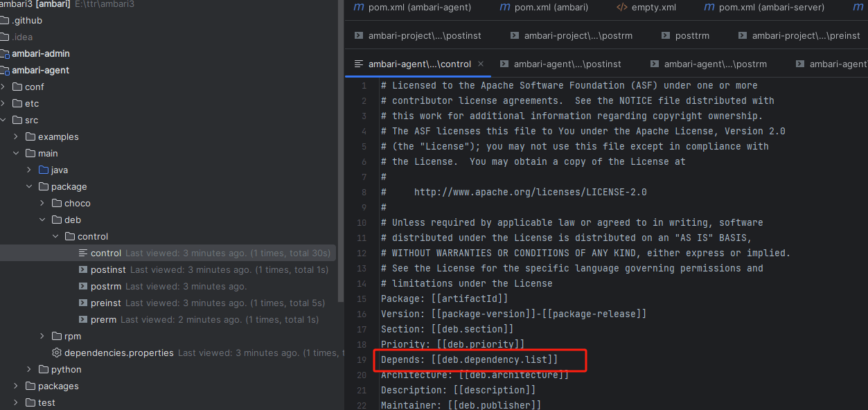The image size is (868, 410).
Task: Expand the etc folder chevron
Action: pyautogui.click(x=3, y=103)
